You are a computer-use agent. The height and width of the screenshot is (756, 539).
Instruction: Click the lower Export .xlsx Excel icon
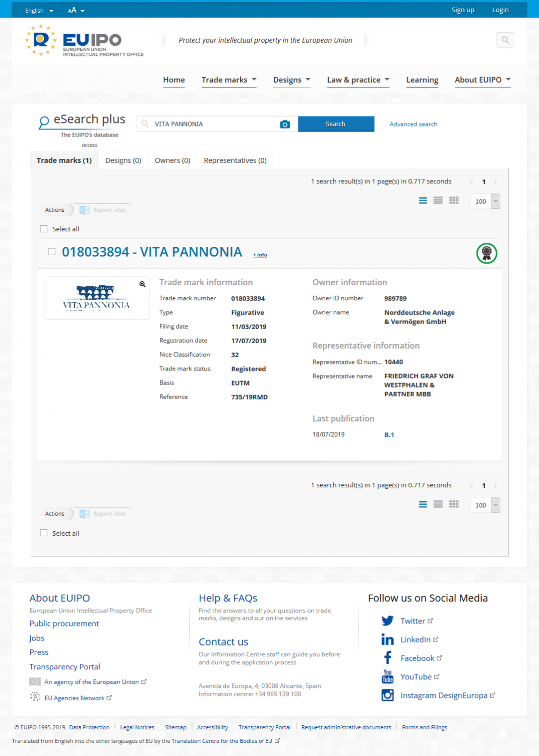[x=85, y=514]
